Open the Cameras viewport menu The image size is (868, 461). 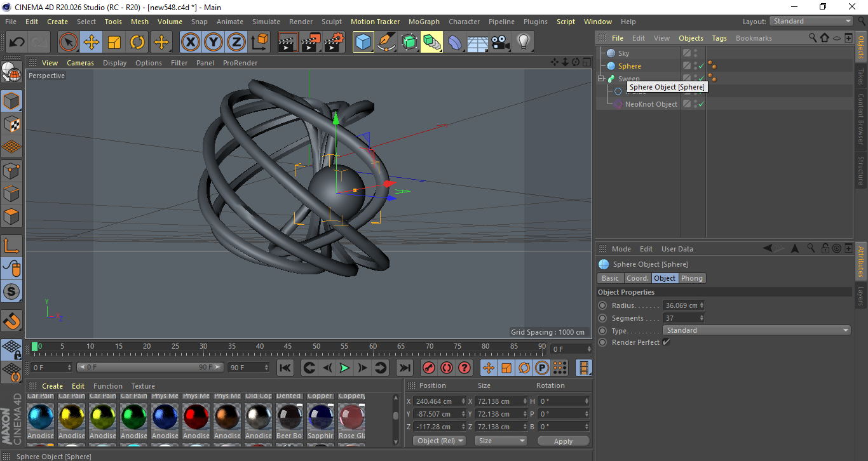tap(81, 63)
